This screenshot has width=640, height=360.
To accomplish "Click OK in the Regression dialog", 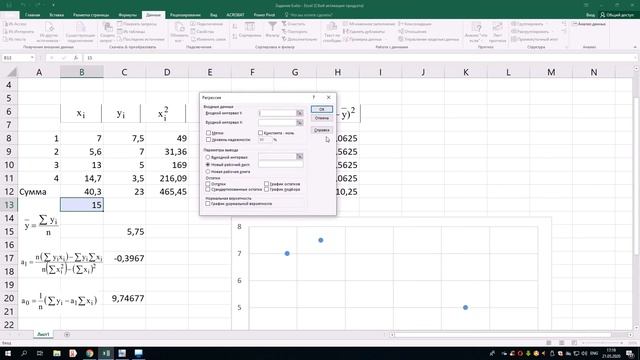I will coord(322,109).
